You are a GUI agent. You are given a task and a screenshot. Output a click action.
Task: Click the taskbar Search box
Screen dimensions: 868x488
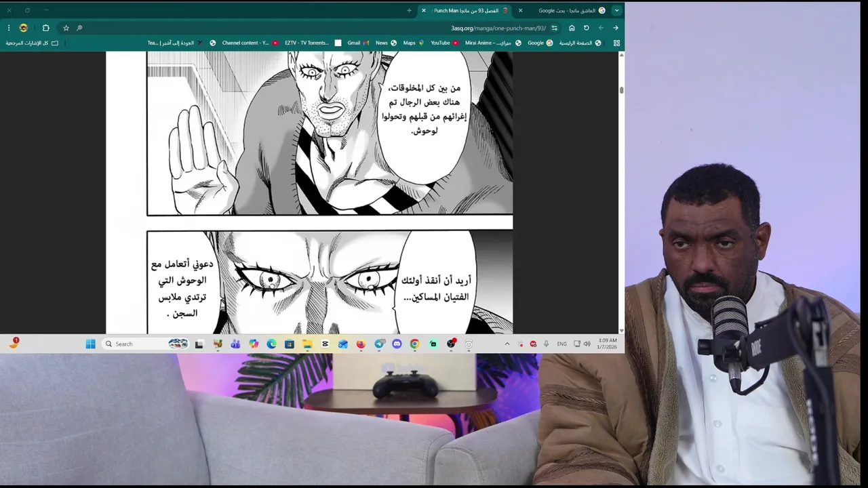pyautogui.click(x=145, y=344)
